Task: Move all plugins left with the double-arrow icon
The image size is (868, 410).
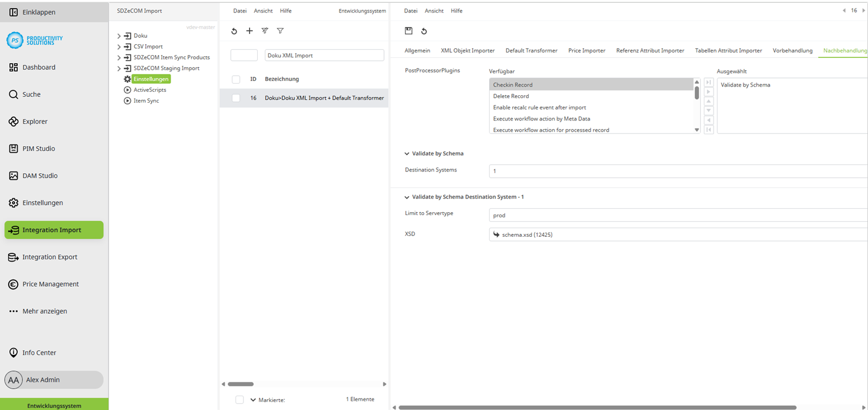Action: point(708,130)
